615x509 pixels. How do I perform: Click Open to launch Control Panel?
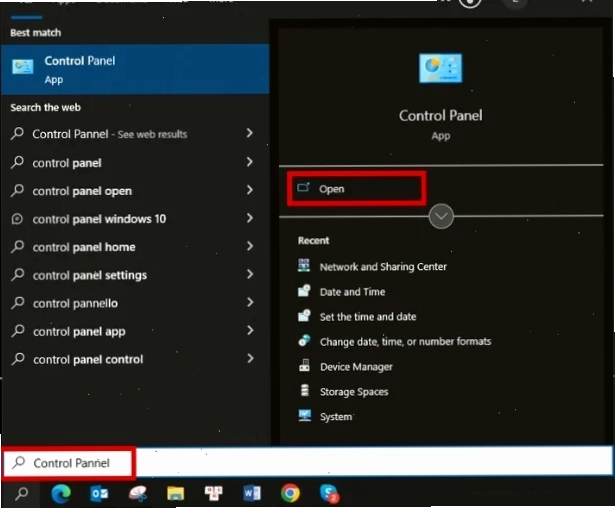[x=357, y=189]
